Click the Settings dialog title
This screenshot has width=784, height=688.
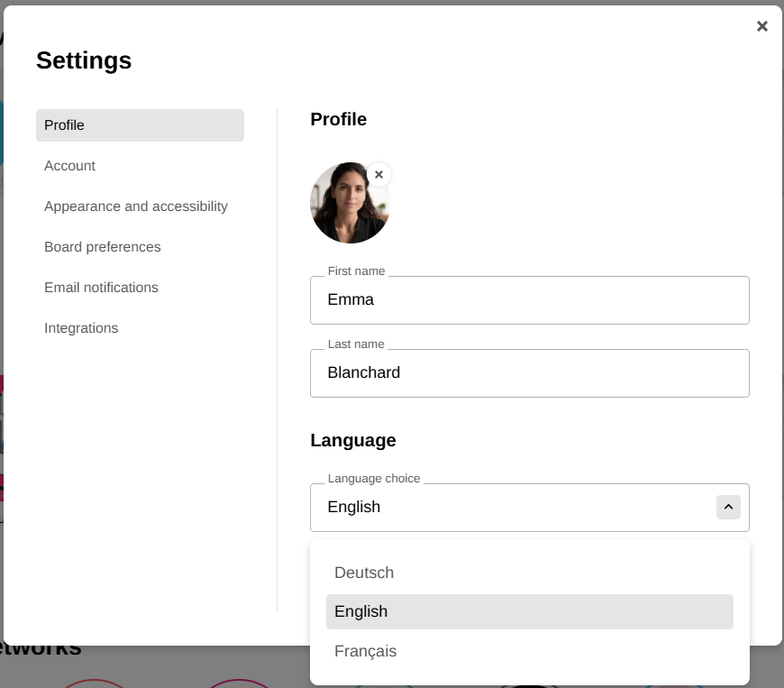tap(84, 60)
